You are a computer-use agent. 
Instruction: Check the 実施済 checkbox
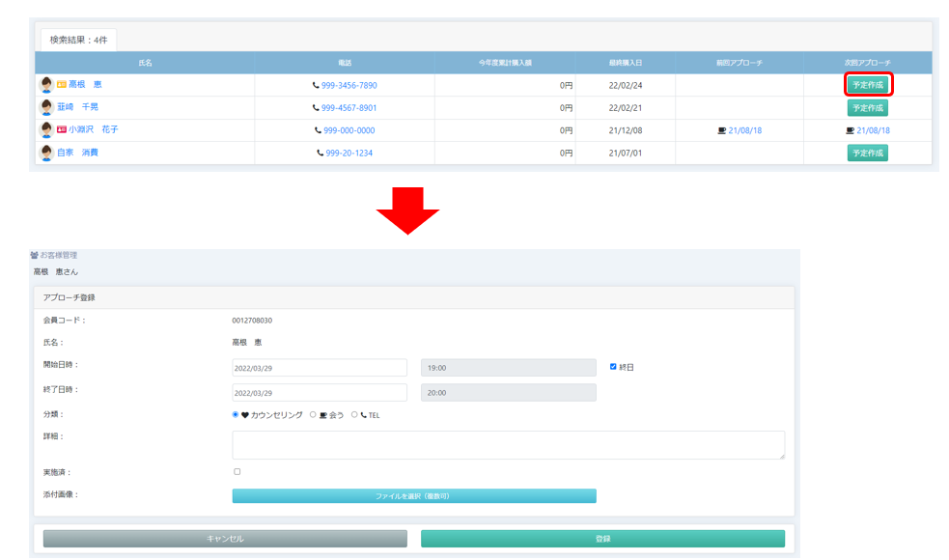coord(237,472)
